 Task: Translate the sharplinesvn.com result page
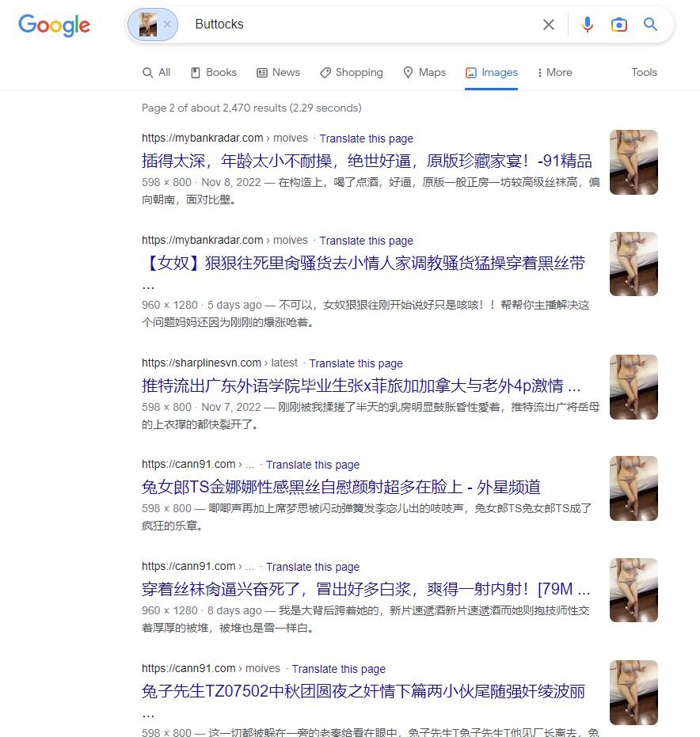pyautogui.click(x=356, y=363)
